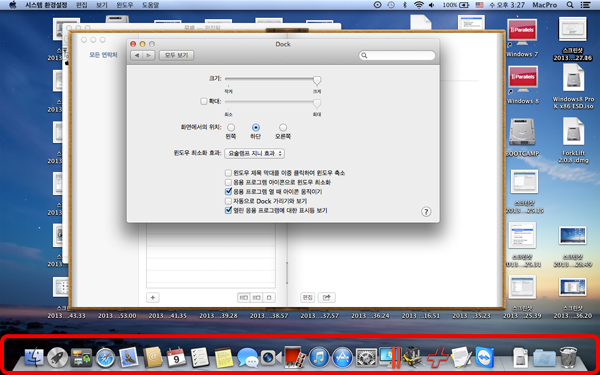This screenshot has height=375, width=600.
Task: Enable the 확대 magnification checkbox
Action: 204,101
